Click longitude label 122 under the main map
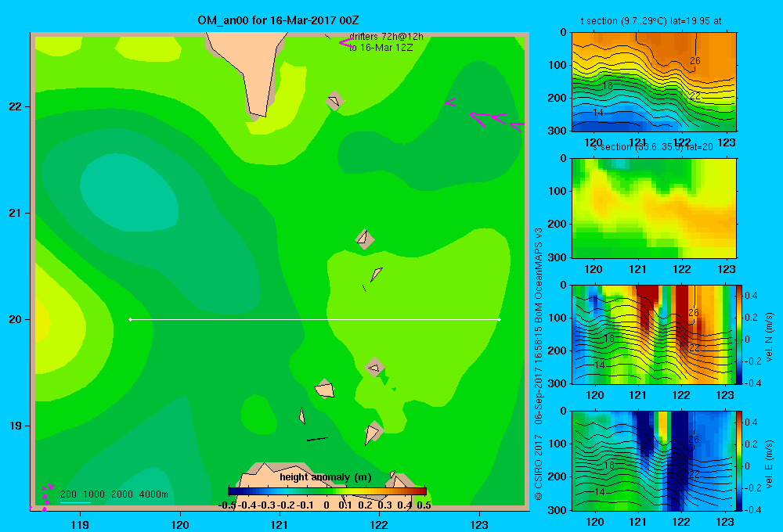The image size is (783, 532). 379,524
